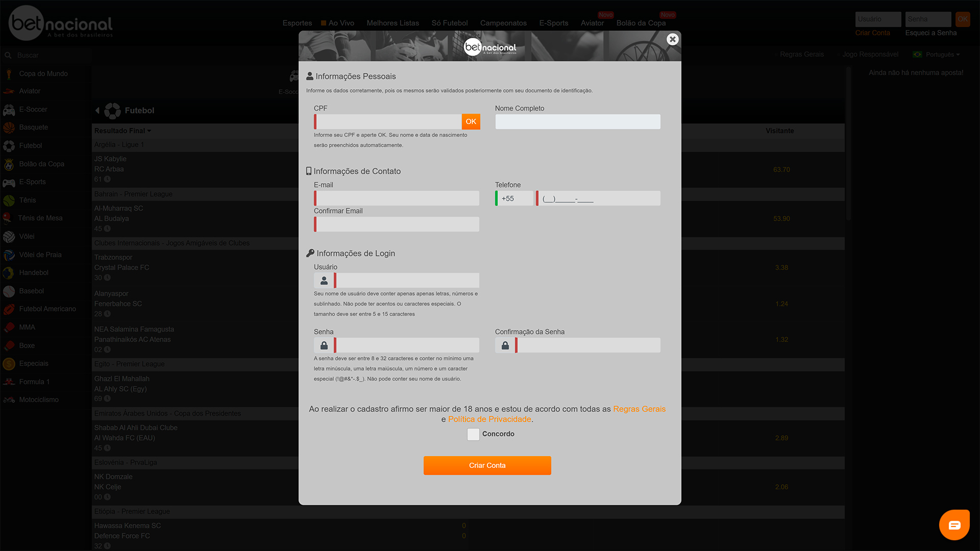
Task: Click the Aviator sidebar icon
Action: coord(9,91)
